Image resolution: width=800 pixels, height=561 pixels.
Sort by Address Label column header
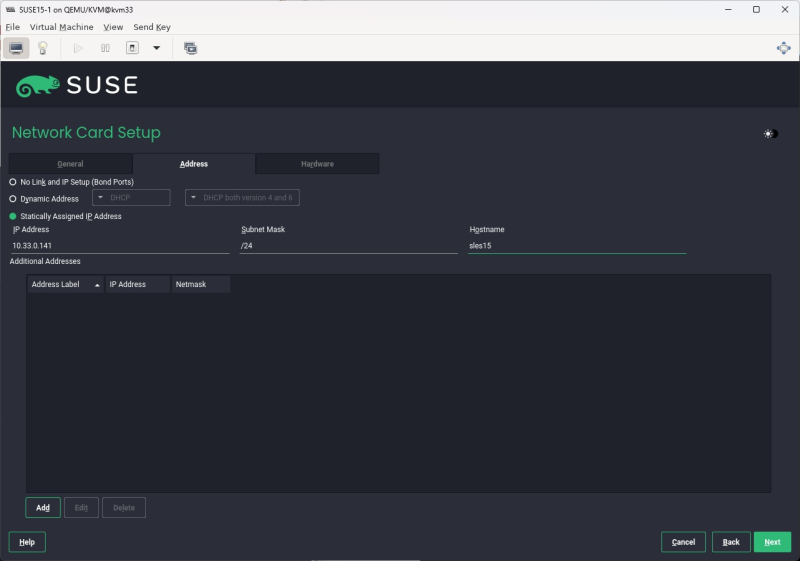coord(65,285)
